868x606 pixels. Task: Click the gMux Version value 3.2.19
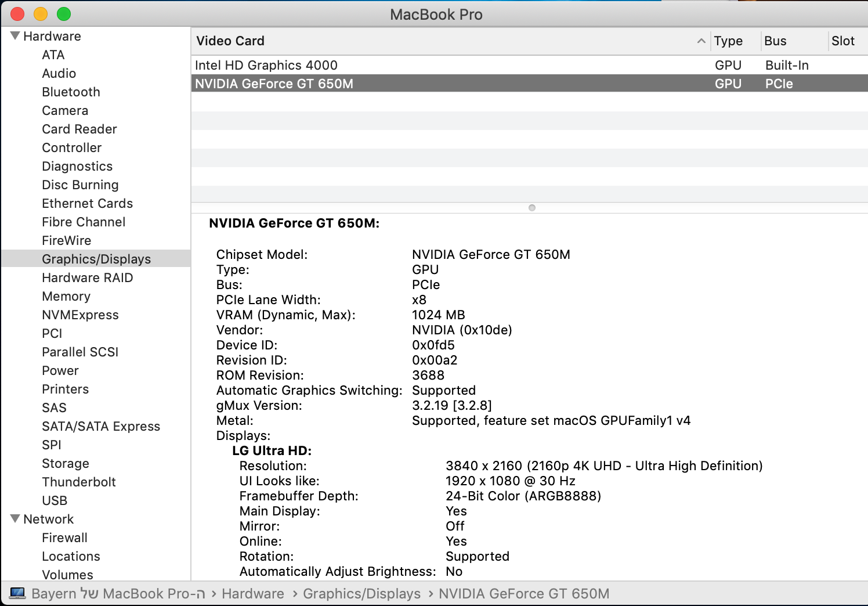[452, 405]
